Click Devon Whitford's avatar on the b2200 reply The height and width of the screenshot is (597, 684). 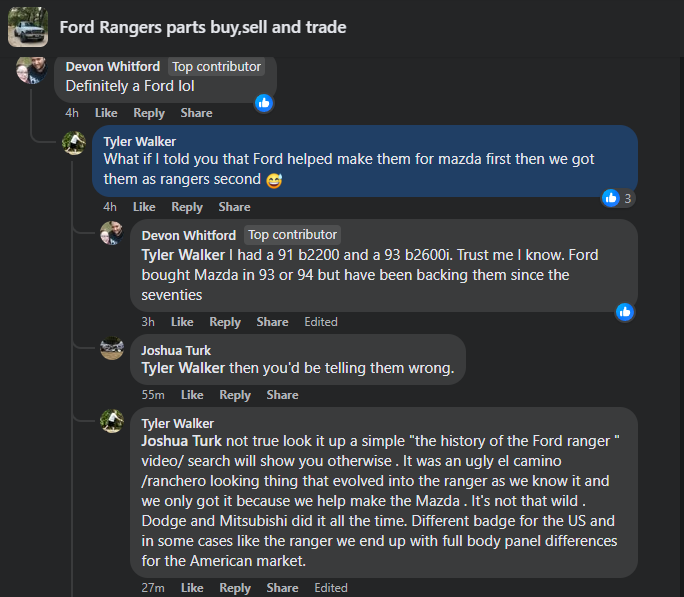coord(112,235)
